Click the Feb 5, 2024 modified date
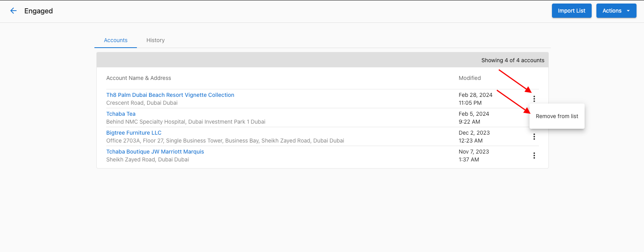Image resolution: width=644 pixels, height=252 pixels. click(x=474, y=114)
